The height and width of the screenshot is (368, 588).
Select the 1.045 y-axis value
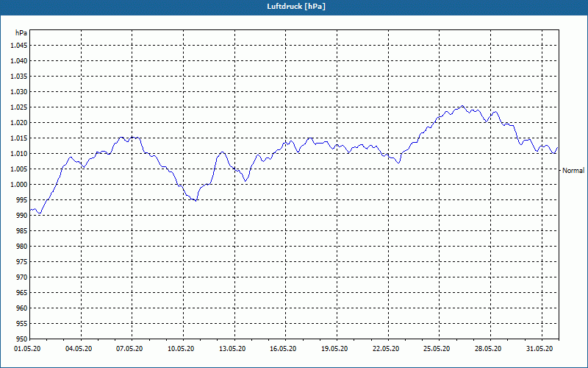click(x=18, y=46)
